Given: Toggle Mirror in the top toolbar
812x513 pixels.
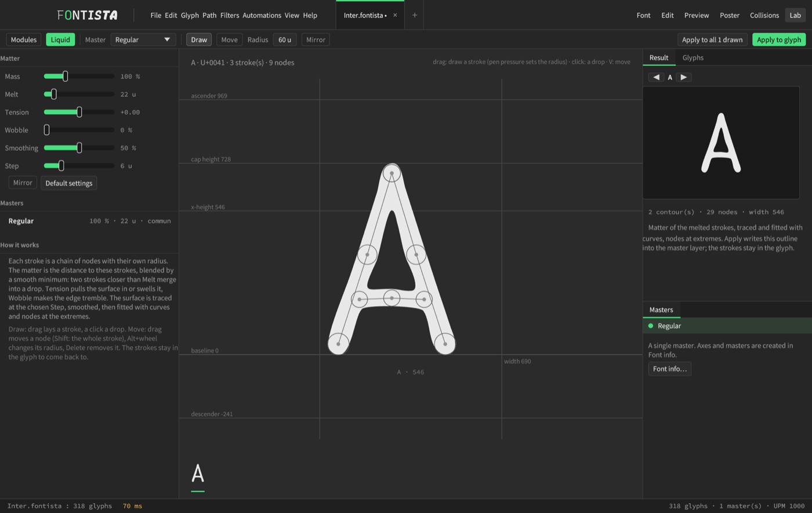Looking at the screenshot, I should pyautogui.click(x=316, y=39).
